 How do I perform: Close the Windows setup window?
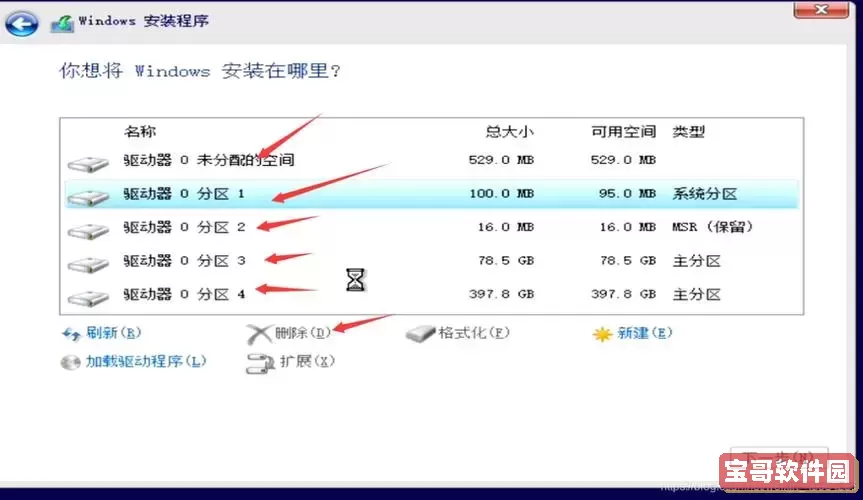[821, 10]
